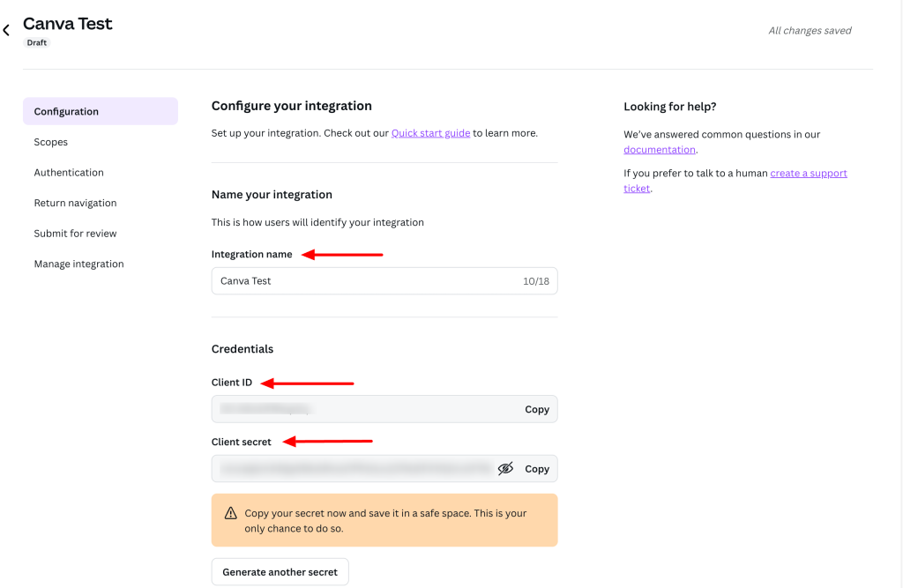Click the Draft status badge
The width and height of the screenshot is (903, 588).
37,42
